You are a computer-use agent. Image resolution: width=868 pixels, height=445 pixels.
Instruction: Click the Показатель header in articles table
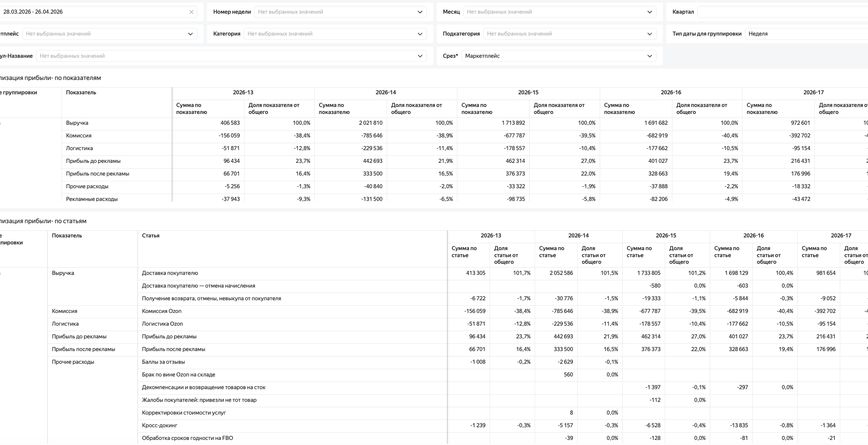click(67, 236)
